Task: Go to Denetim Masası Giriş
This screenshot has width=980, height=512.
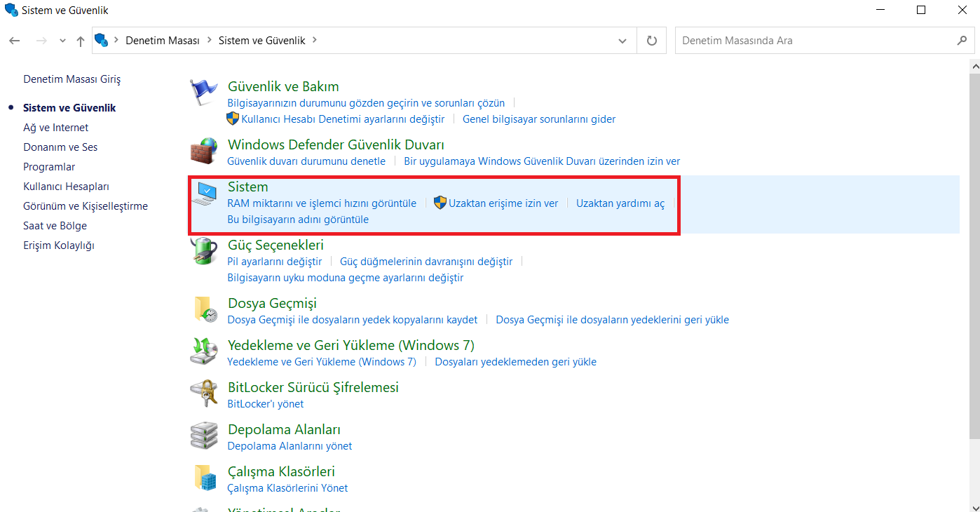Action: (x=72, y=79)
